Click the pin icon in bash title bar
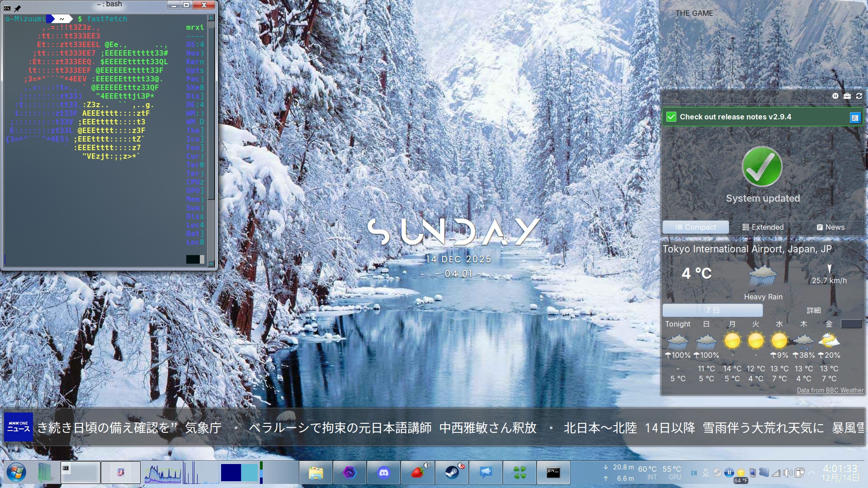 click(x=18, y=8)
